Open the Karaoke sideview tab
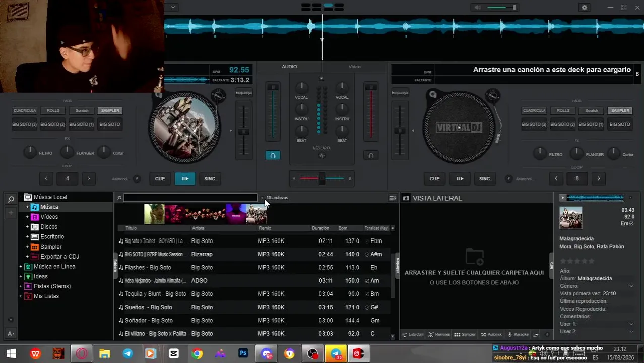This screenshot has width=644, height=363. [x=518, y=334]
